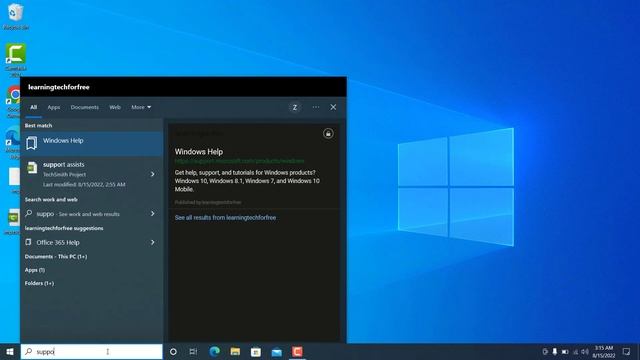640x360 pixels.
Task: Expand the Documents - This PC group
Action: 56,257
